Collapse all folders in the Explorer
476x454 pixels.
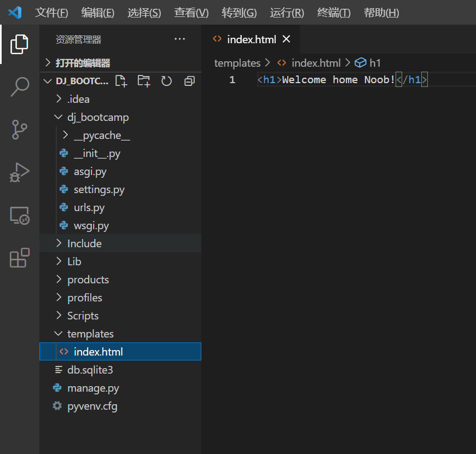pyautogui.click(x=189, y=80)
